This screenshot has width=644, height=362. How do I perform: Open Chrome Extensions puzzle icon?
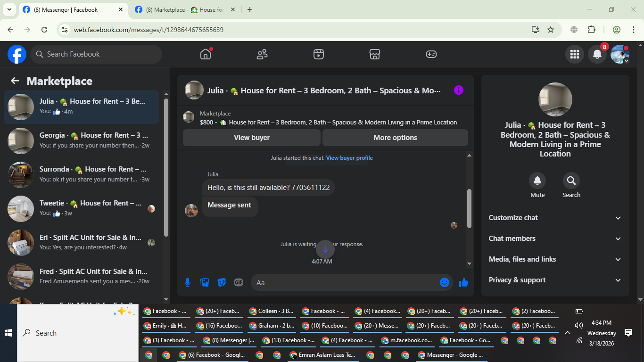pos(592,30)
